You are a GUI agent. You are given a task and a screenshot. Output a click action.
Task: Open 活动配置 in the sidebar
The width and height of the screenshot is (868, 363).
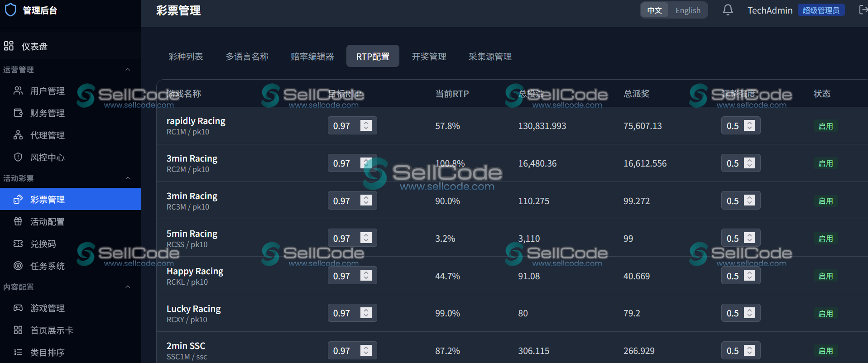click(x=71, y=222)
